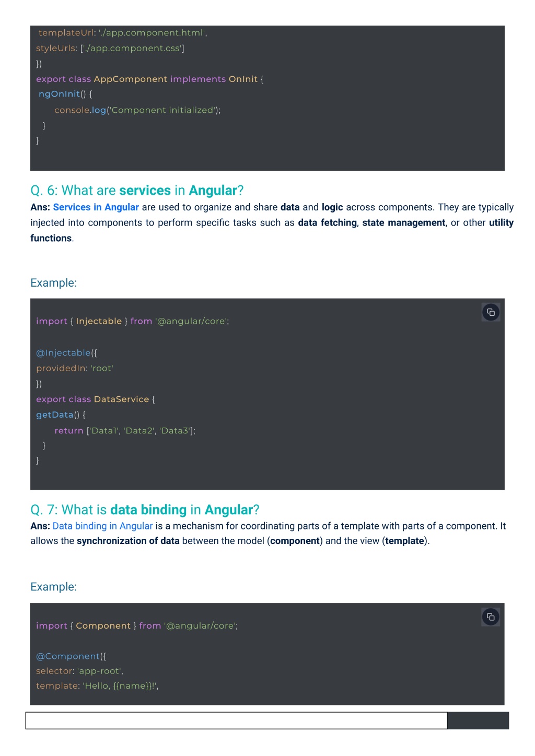535x756 pixels.
Task: Select the Q. 6 services heading
Action: 137,190
